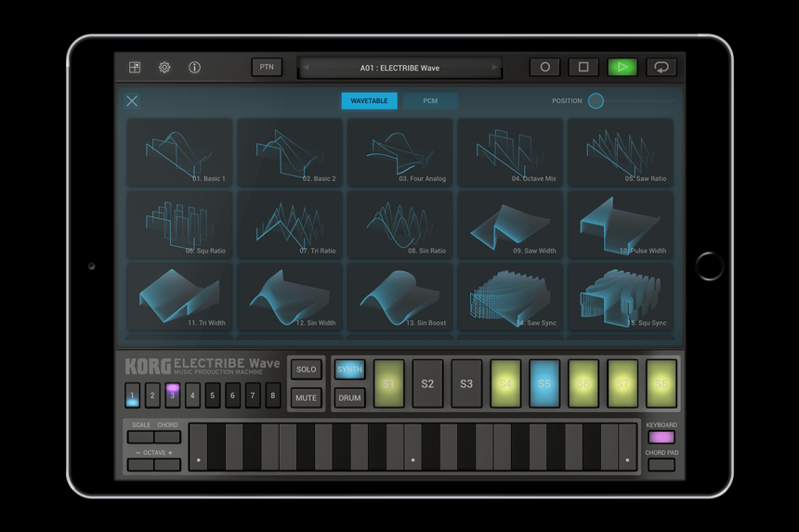799x532 pixels.
Task: Select wavetable 10. Pulse Width
Action: tap(620, 225)
